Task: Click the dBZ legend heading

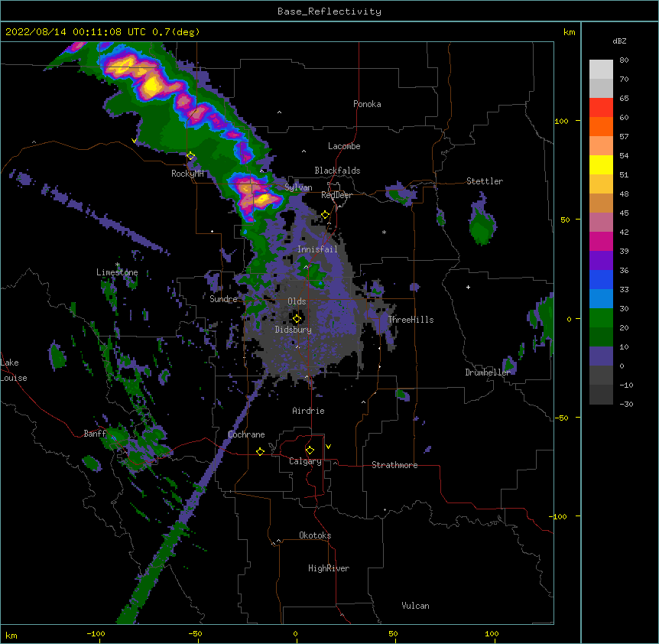Action: point(619,41)
